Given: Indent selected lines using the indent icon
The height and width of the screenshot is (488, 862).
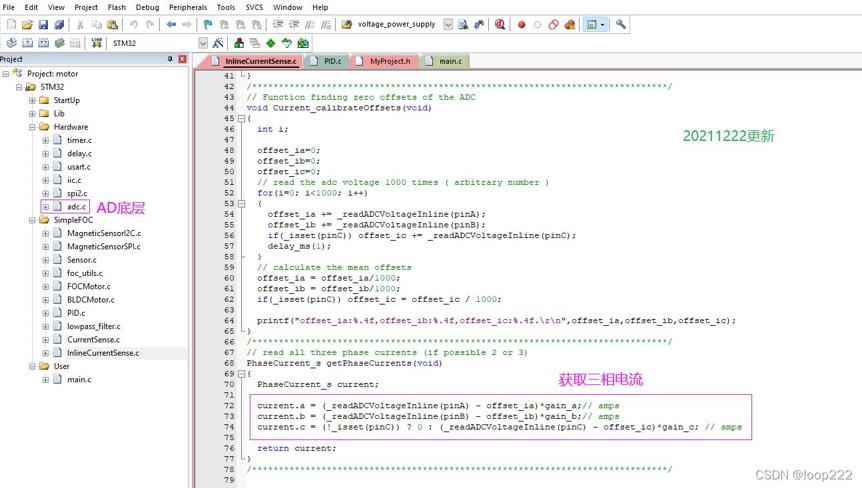Looking at the screenshot, I should pos(278,24).
